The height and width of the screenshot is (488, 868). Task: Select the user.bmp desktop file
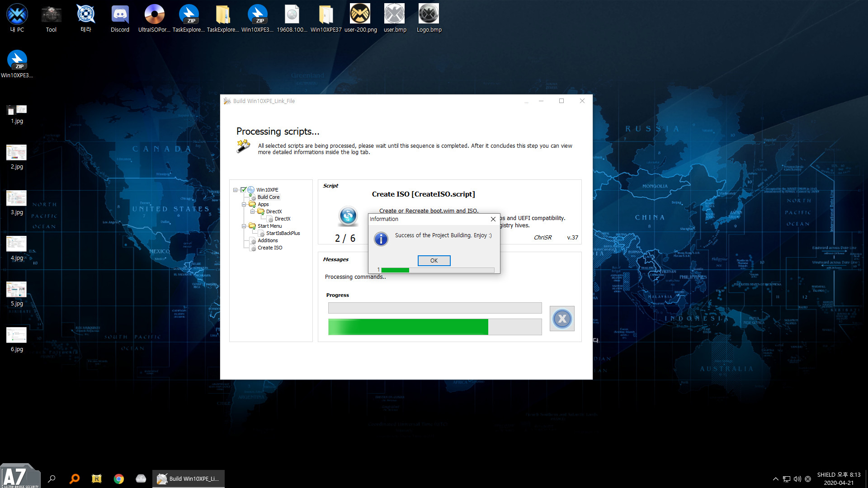(x=395, y=18)
